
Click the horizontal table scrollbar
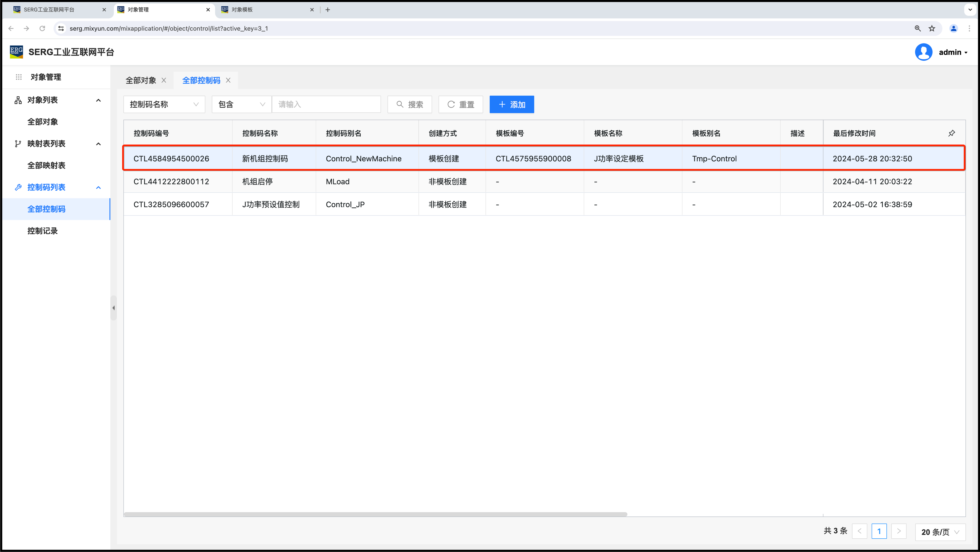pos(375,514)
